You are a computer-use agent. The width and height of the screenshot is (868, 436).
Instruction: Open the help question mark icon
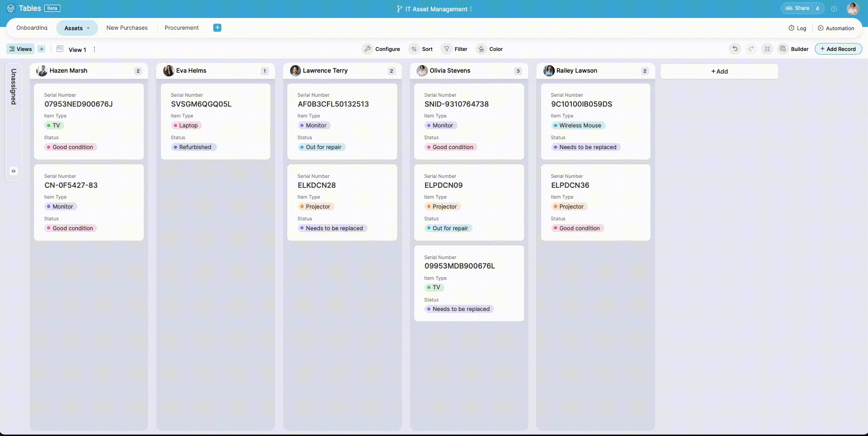pyautogui.click(x=834, y=8)
